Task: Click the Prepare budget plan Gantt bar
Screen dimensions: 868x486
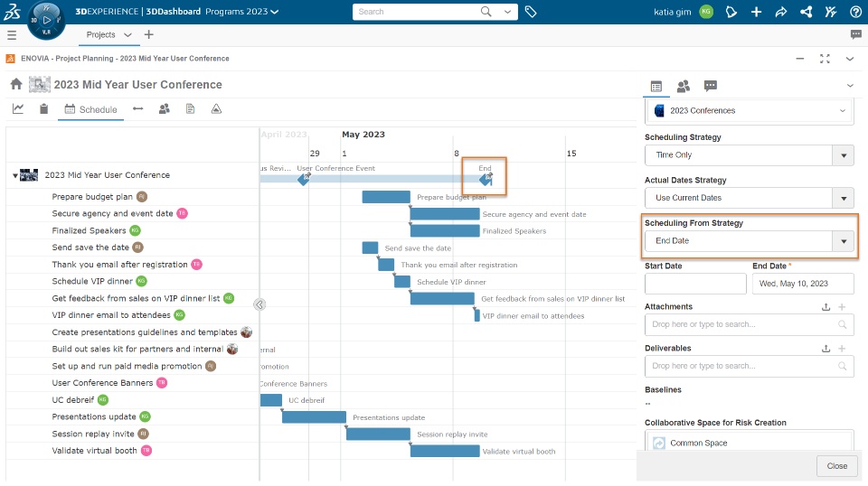Action: pyautogui.click(x=386, y=197)
